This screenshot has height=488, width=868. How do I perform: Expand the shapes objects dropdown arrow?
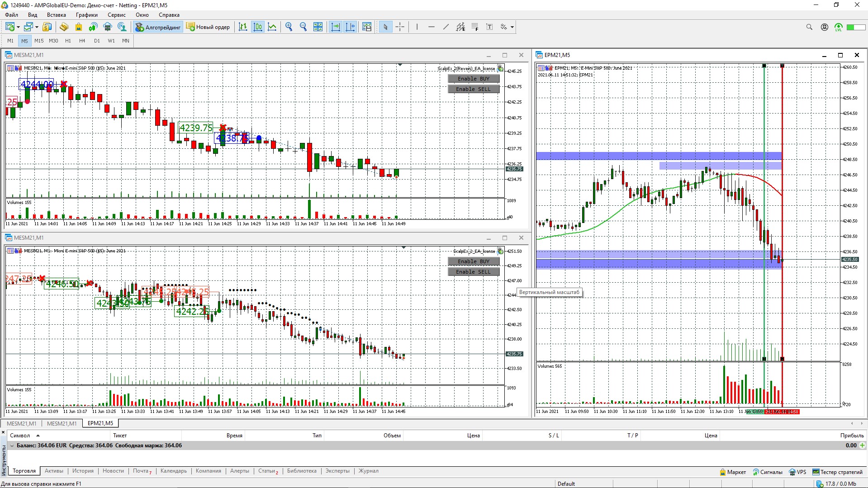click(x=512, y=27)
